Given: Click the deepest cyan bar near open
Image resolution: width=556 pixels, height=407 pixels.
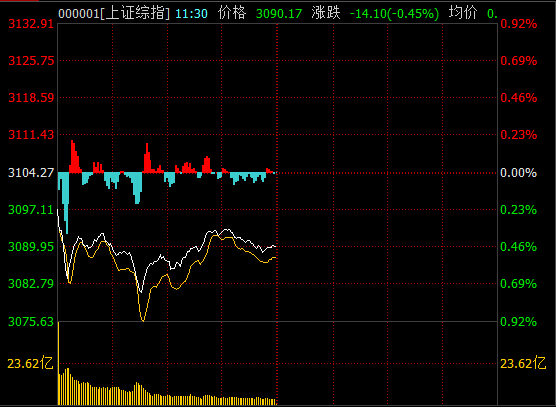Looking at the screenshot, I should 67,203.
